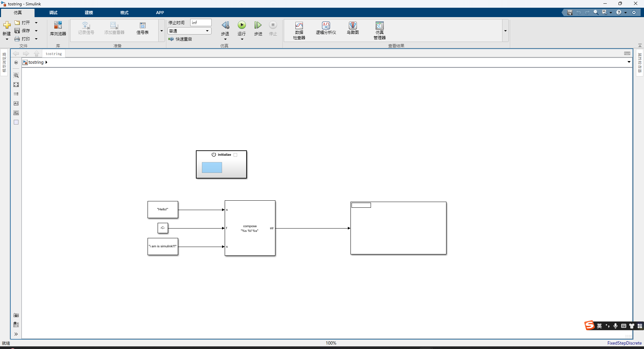The image size is (644, 349).
Task: Switch to the 建模 ribbon tab
Action: (x=89, y=13)
